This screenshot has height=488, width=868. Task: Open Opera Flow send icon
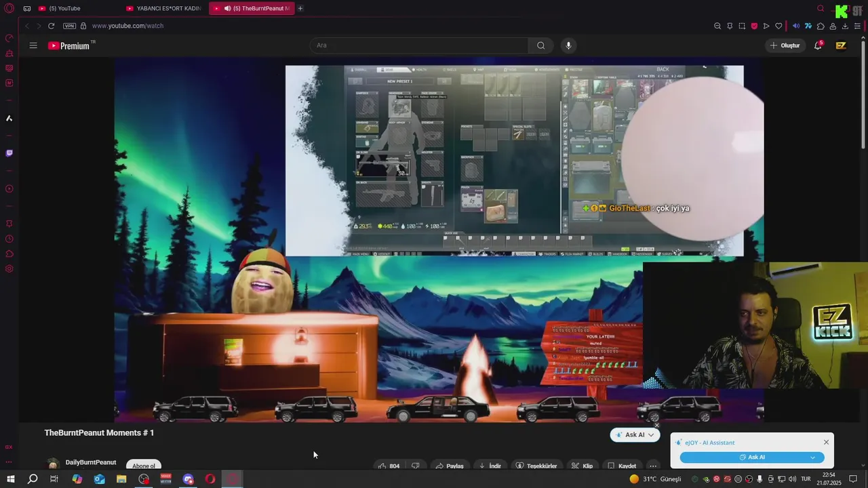click(x=766, y=26)
